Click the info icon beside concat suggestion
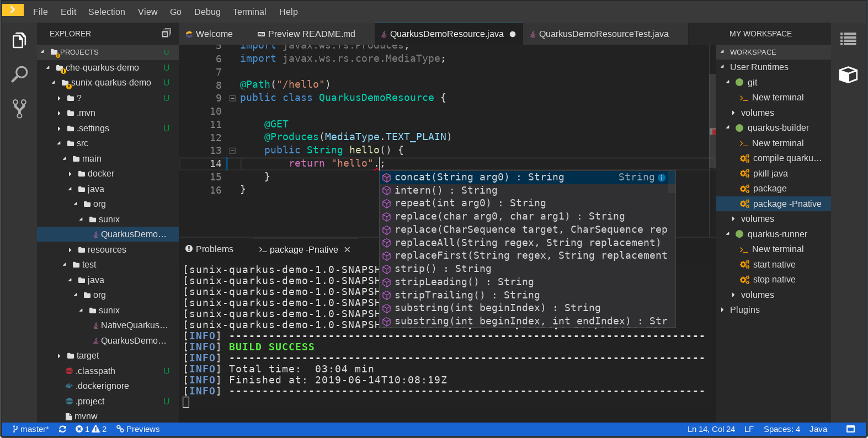The height and width of the screenshot is (438, 868). point(662,178)
